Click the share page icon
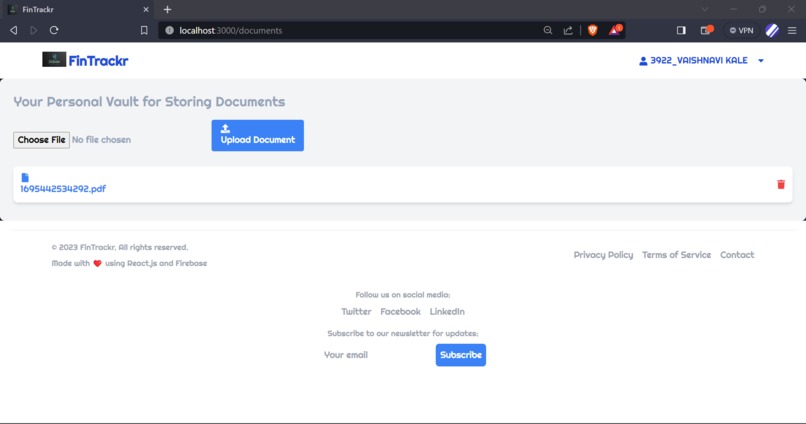This screenshot has width=806, height=424. pyautogui.click(x=568, y=30)
